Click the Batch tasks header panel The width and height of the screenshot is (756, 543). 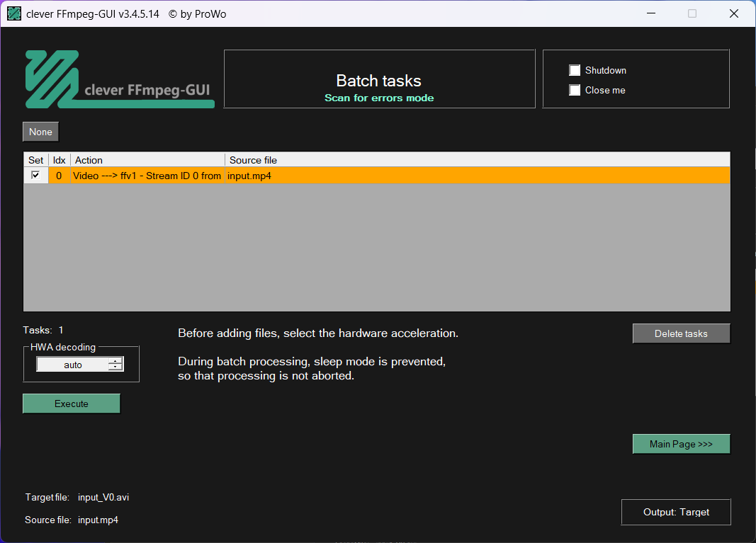pyautogui.click(x=380, y=79)
